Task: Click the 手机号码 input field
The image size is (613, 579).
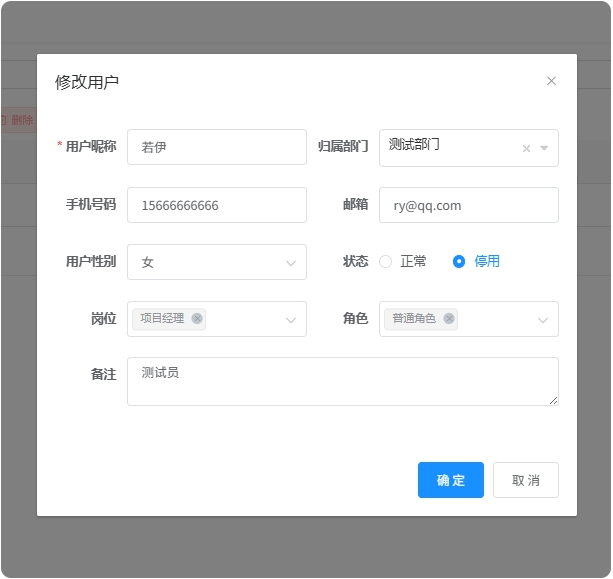Action: [217, 205]
